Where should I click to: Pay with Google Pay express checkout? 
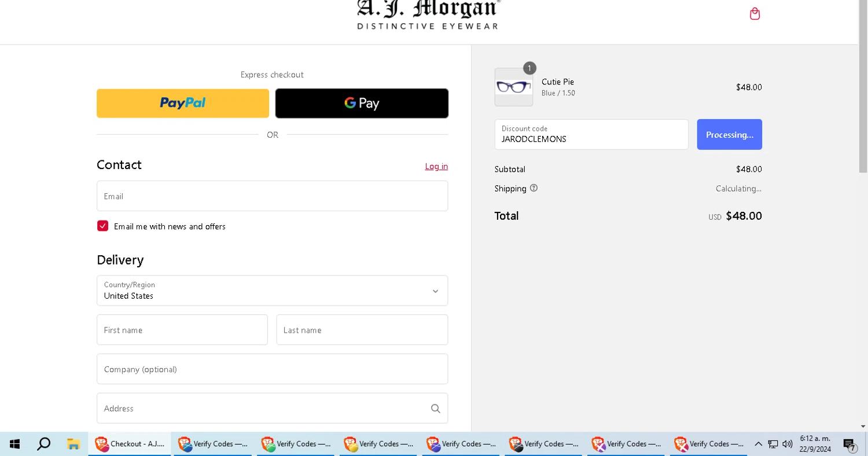point(362,103)
